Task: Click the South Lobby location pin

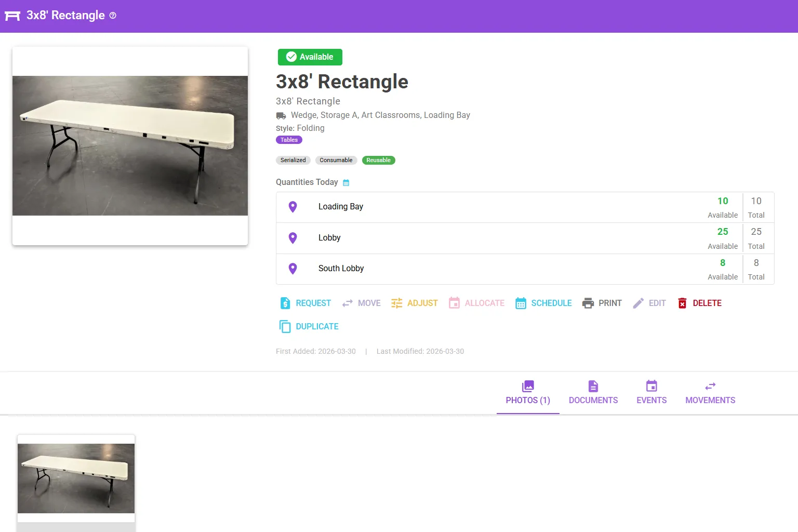Action: pyautogui.click(x=292, y=269)
